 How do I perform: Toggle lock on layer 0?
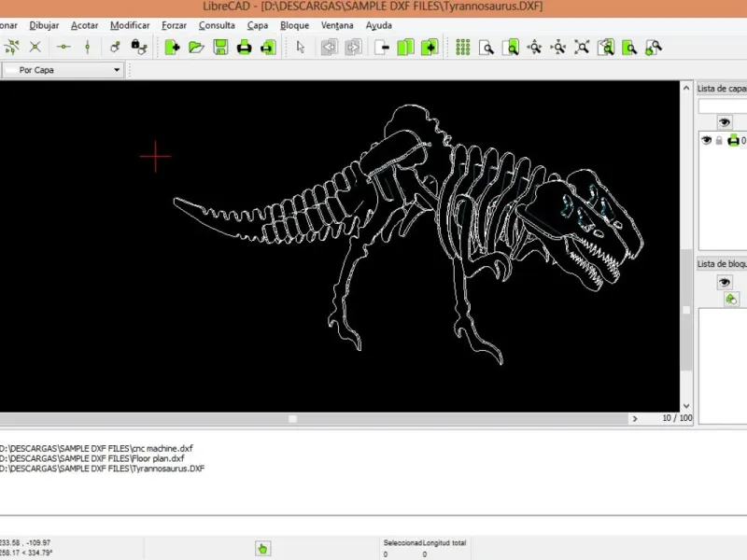(719, 141)
